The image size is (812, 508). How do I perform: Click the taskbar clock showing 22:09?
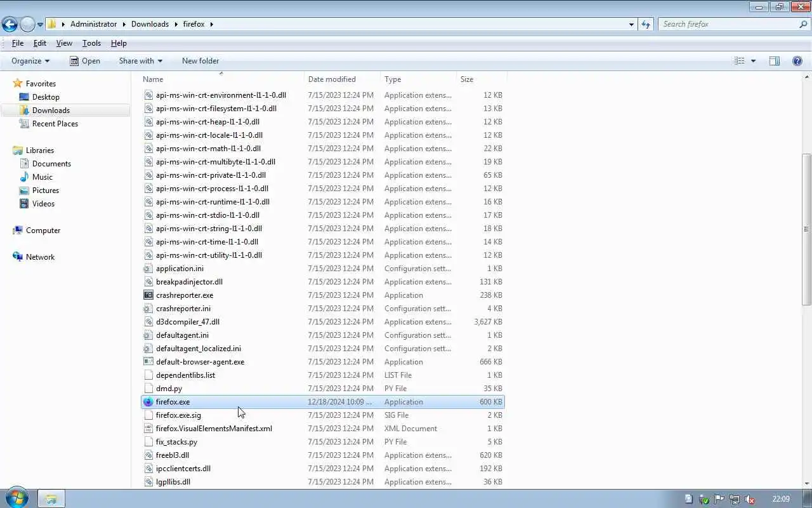[x=781, y=499]
